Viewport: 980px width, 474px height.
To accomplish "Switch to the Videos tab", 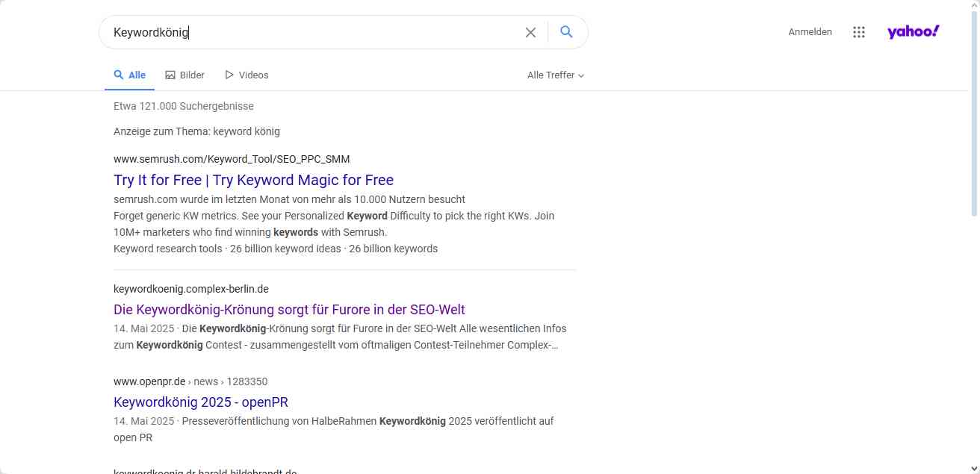I will point(246,75).
